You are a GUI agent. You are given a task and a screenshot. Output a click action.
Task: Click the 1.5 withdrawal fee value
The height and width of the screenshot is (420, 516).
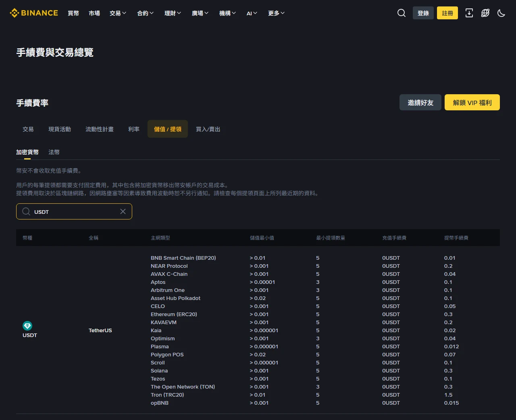448,395
